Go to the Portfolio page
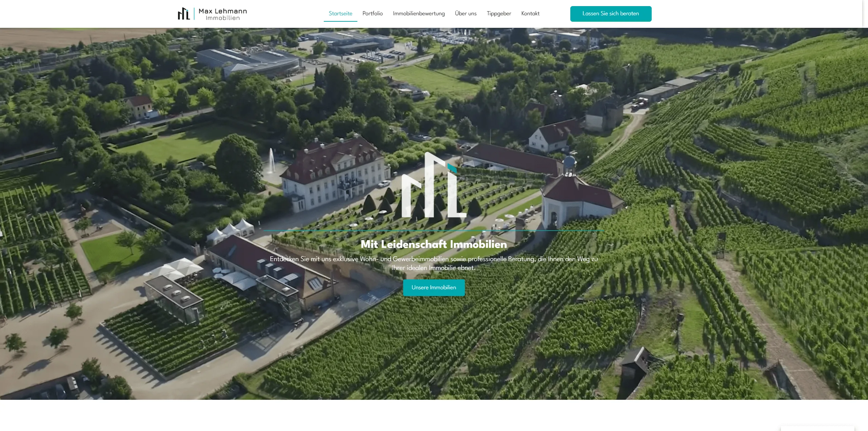The image size is (868, 431). (372, 14)
